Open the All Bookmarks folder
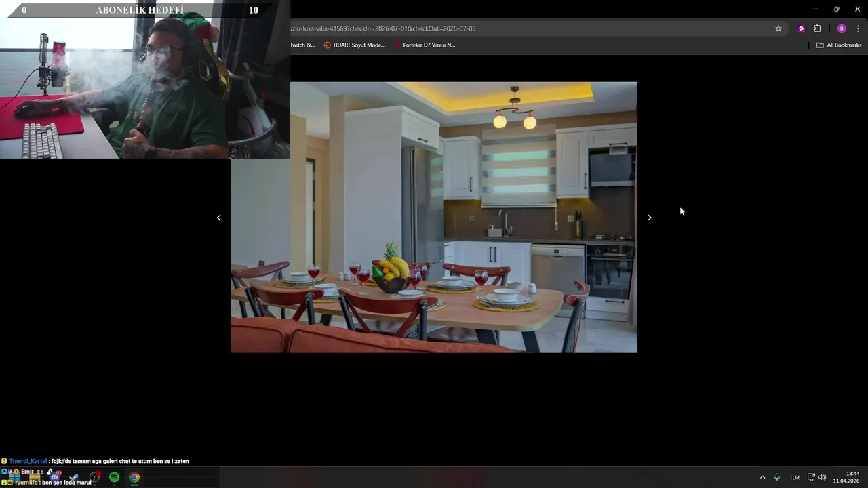This screenshot has height=488, width=868. point(839,45)
